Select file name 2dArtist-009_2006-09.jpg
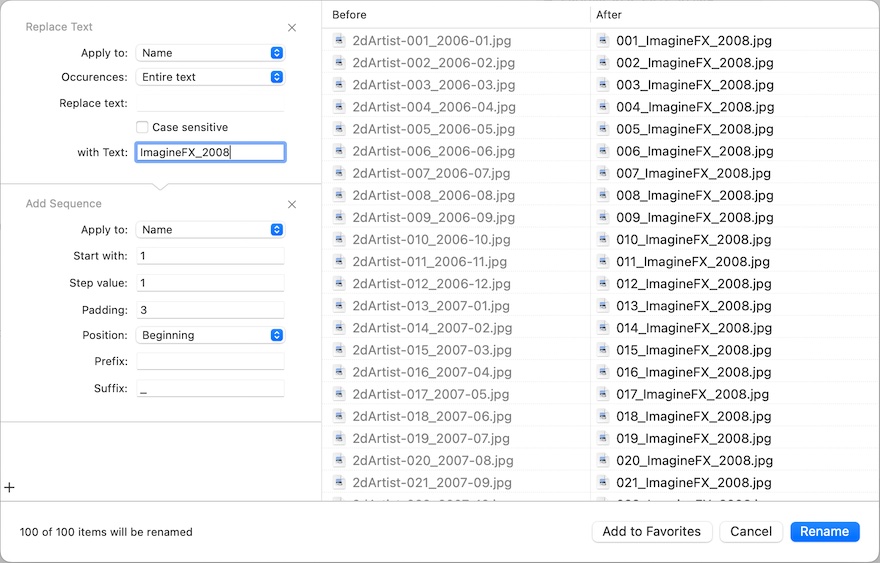 pos(433,217)
